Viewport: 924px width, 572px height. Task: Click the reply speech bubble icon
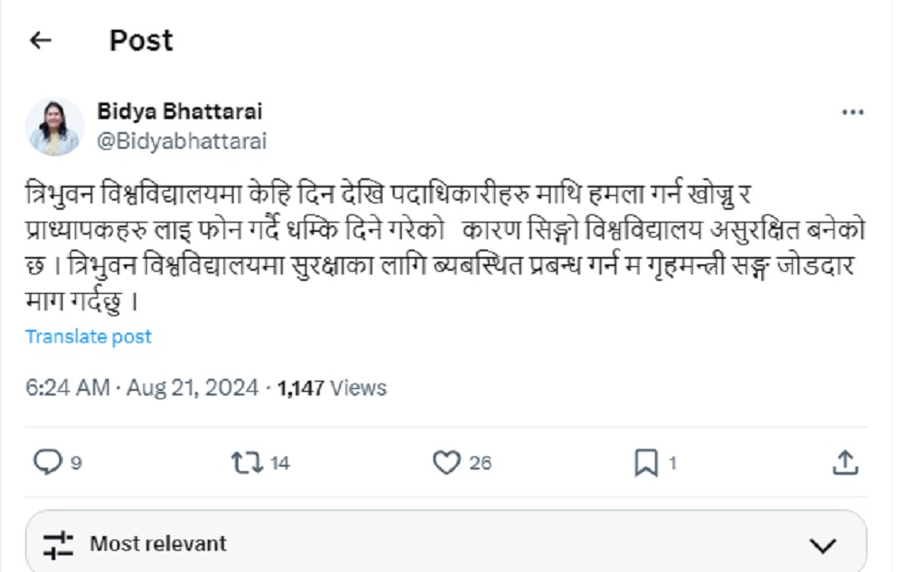46,462
